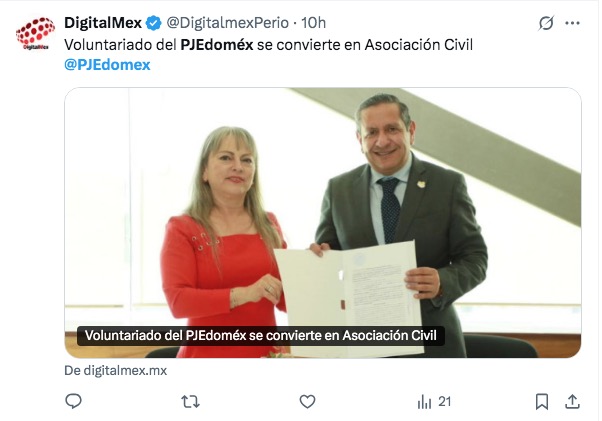Screen dimensions: 602x421
Task: Open the digitalmex.mx source link below the card
Action: tap(116, 370)
